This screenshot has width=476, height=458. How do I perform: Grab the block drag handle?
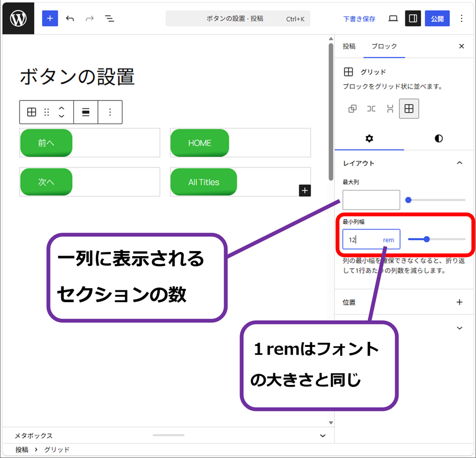(x=47, y=112)
